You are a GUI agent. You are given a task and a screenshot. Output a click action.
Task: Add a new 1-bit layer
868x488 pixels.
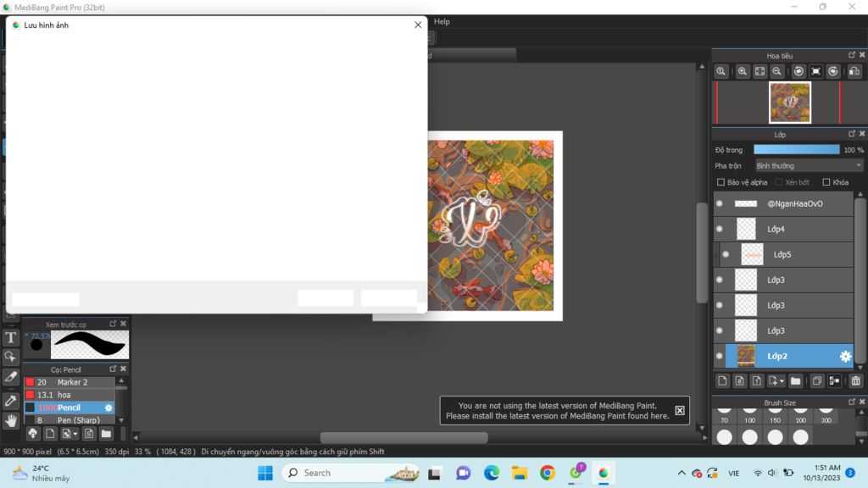(757, 381)
